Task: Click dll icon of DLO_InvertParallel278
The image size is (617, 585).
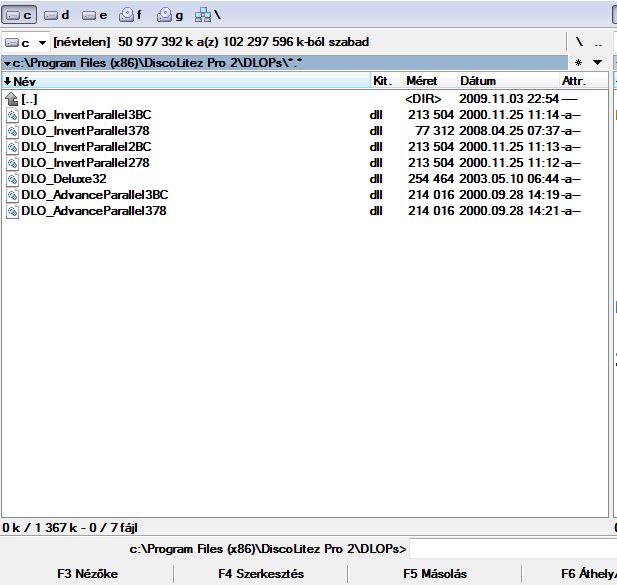Action: tap(13, 163)
